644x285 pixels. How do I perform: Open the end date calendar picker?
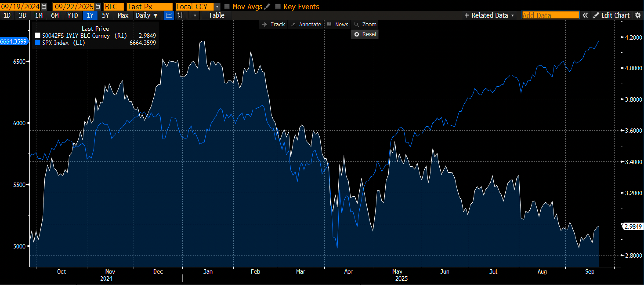[98, 7]
